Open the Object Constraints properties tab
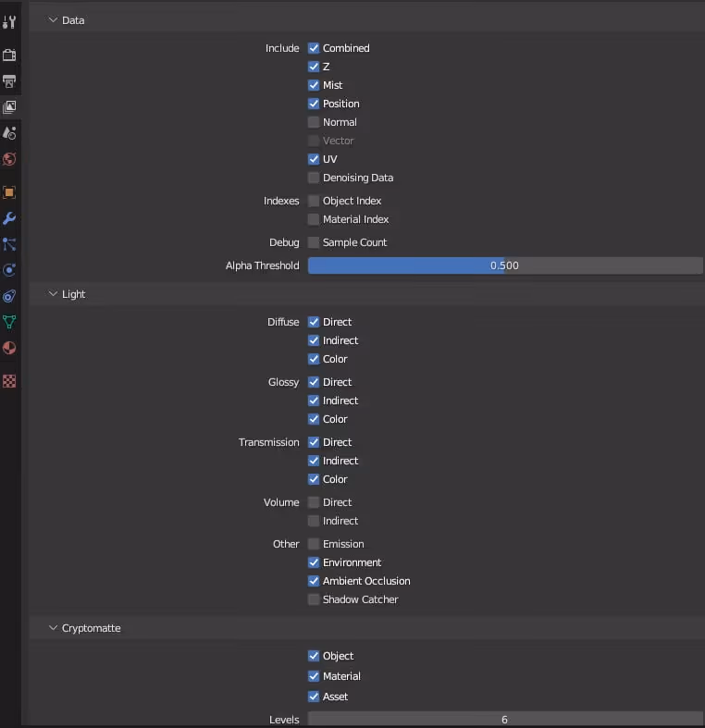The width and height of the screenshot is (705, 728). coord(9,296)
